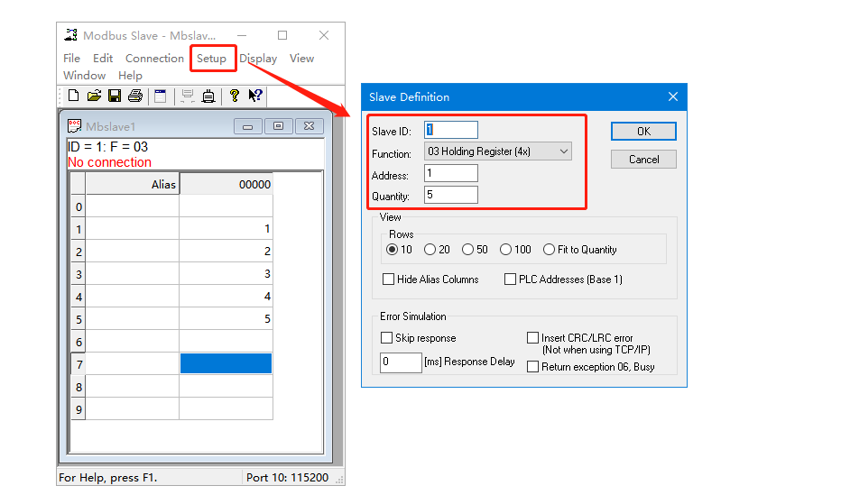Viewport: 841px width, 504px height.
Task: Click the Slave Definition window icon in toolbar
Action: pos(161,96)
